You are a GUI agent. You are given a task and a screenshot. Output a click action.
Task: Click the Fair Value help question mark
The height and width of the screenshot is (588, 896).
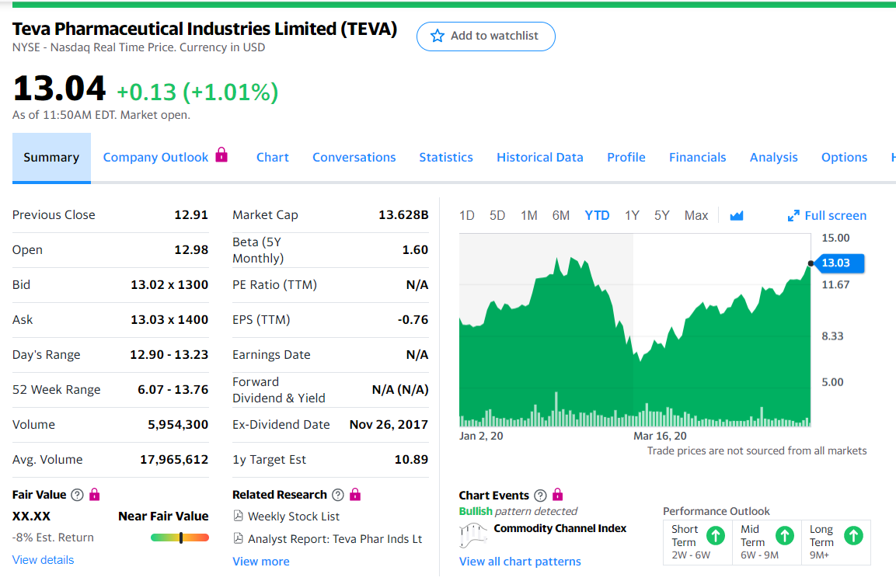coord(77,495)
